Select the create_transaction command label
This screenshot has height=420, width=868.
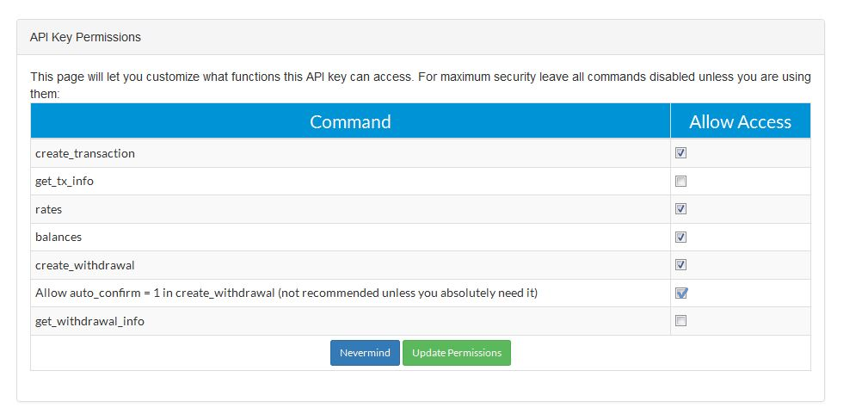tap(85, 153)
